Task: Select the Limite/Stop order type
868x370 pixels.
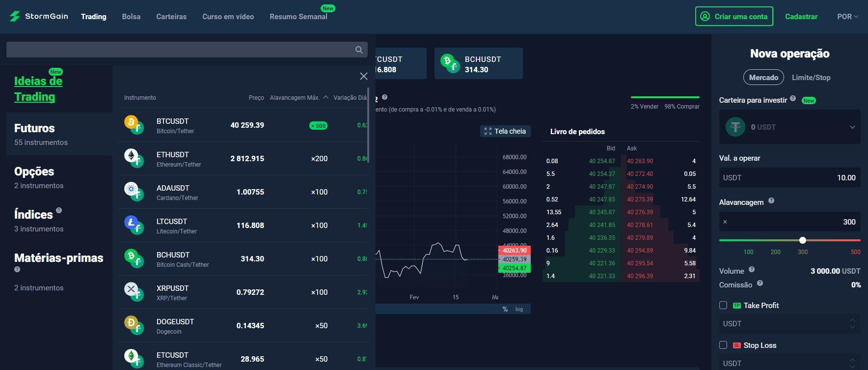Action: [x=811, y=78]
